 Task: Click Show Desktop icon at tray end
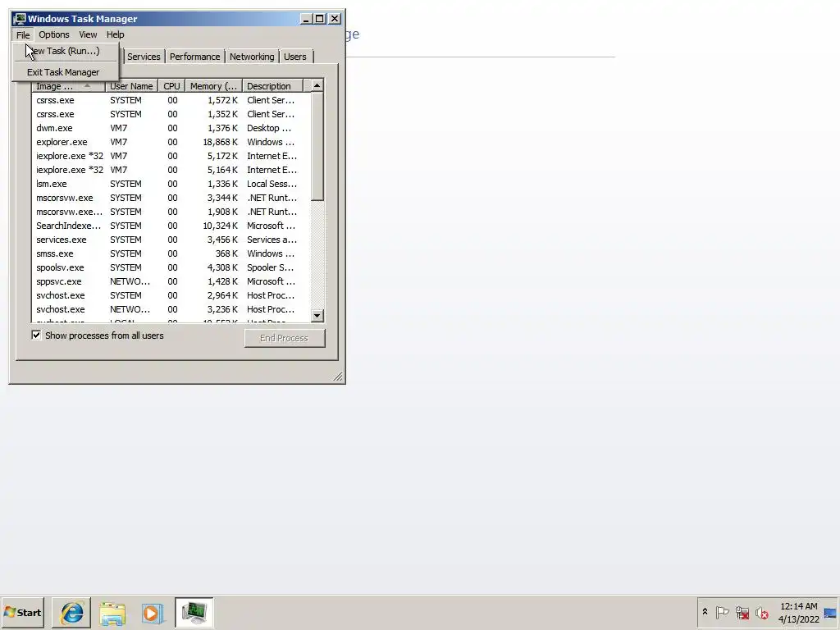pyautogui.click(x=831, y=613)
